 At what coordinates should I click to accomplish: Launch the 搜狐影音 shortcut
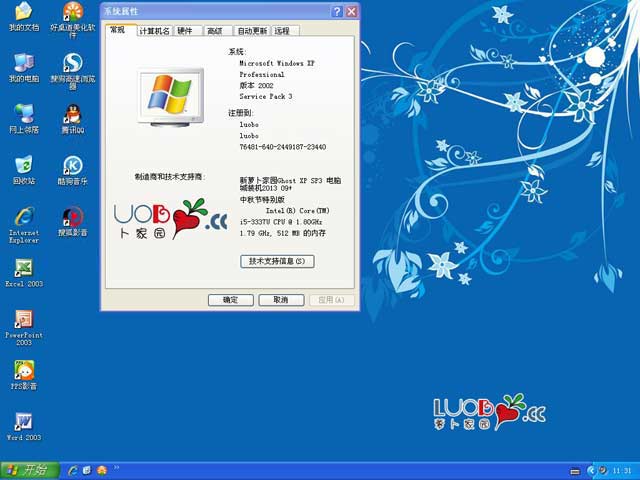tap(73, 222)
